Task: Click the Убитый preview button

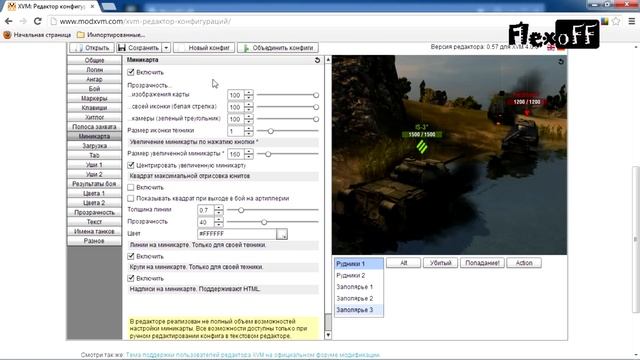Action: click(x=441, y=263)
